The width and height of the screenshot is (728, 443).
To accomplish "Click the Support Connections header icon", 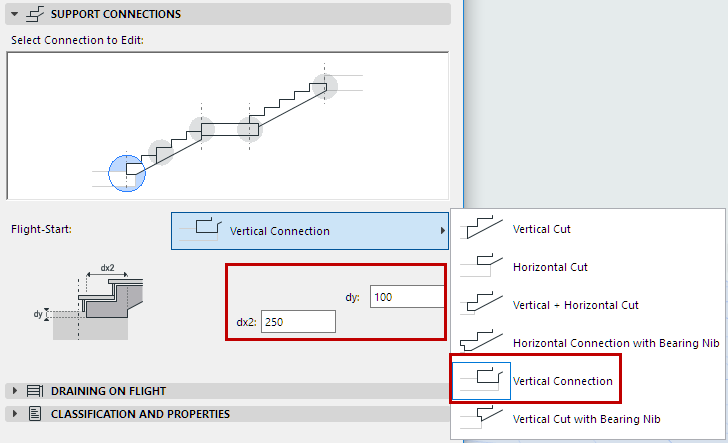I will (34, 14).
